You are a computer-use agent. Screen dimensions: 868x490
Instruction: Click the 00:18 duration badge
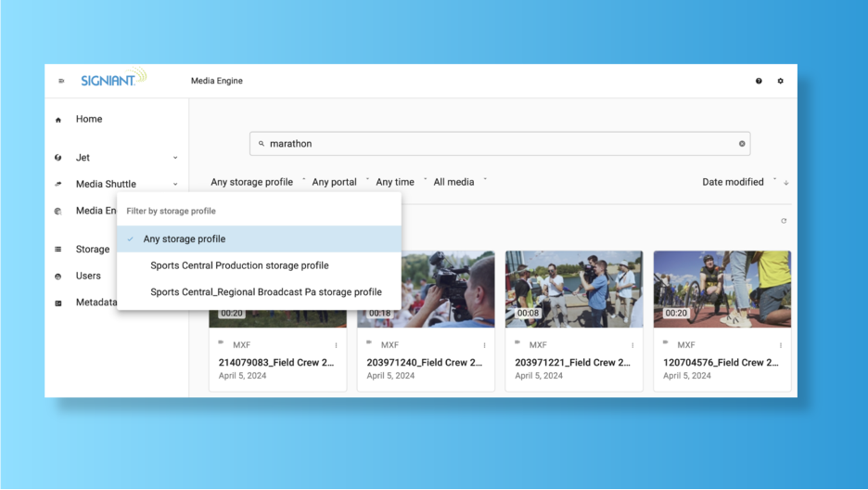[x=380, y=314]
